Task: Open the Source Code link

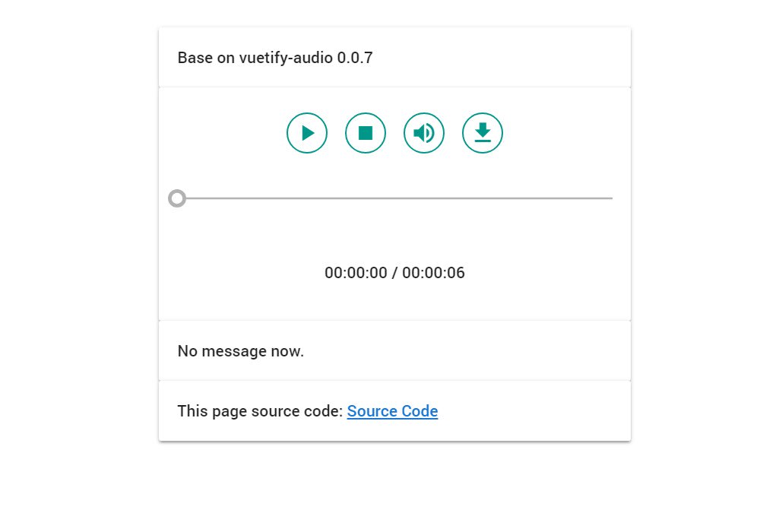Action: point(393,411)
